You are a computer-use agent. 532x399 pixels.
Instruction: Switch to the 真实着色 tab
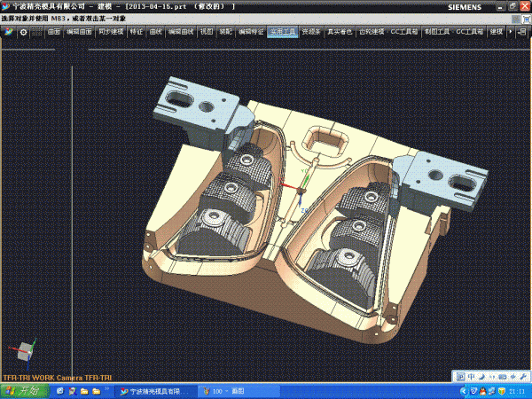coord(340,32)
